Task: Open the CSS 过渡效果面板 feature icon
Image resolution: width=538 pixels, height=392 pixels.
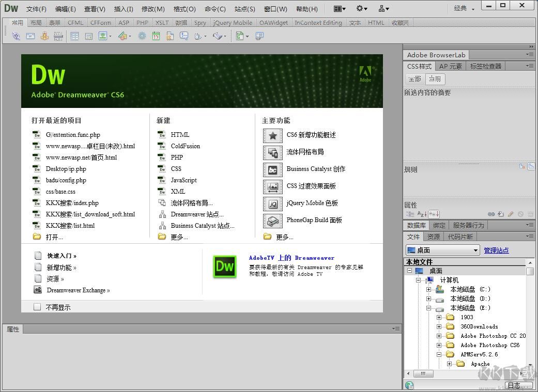Action: point(272,186)
